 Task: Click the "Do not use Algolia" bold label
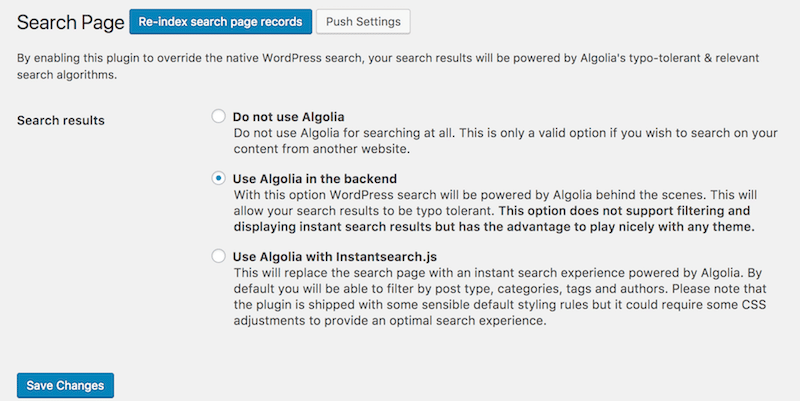point(288,116)
